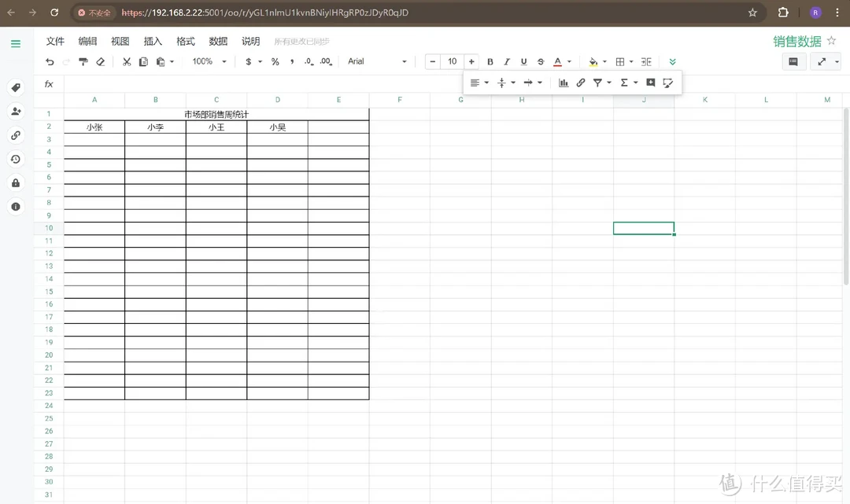Open version history clock icon
The width and height of the screenshot is (850, 504).
click(x=16, y=159)
